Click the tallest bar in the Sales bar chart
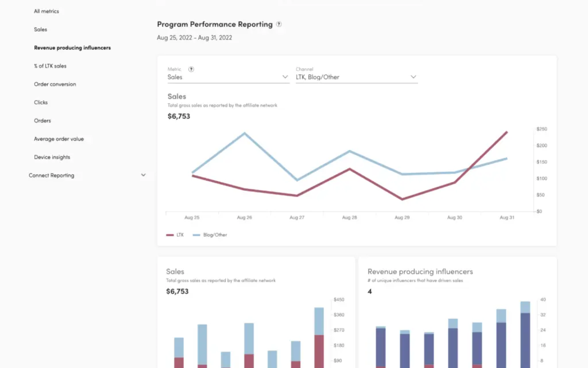588x368 pixels. (318, 334)
